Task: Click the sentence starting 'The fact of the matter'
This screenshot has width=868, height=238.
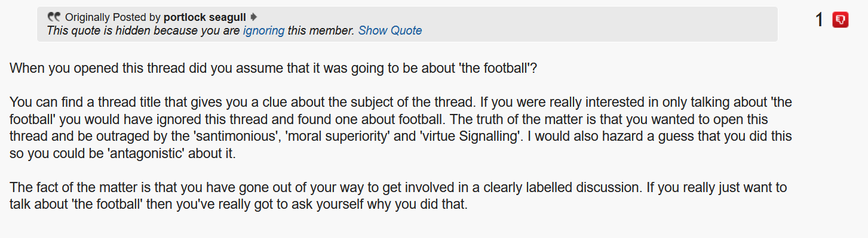Action: [x=326, y=187]
